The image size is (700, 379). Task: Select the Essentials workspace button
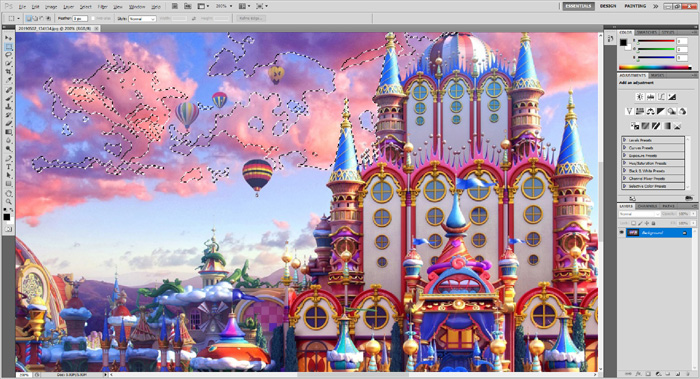click(578, 6)
